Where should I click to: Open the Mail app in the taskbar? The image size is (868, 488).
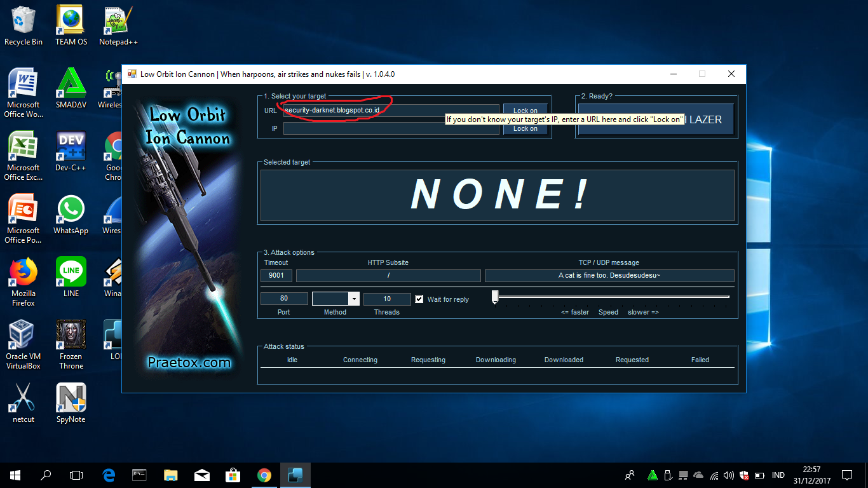[202, 475]
